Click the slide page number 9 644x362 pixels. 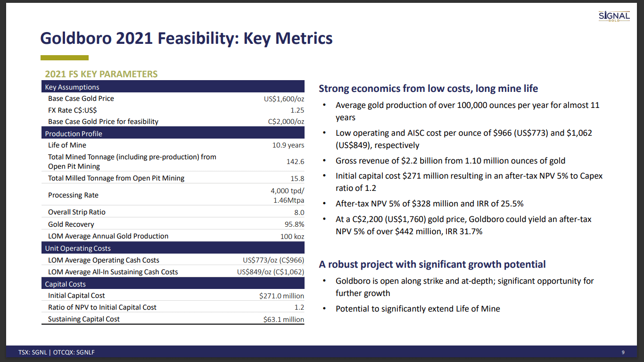pos(623,352)
